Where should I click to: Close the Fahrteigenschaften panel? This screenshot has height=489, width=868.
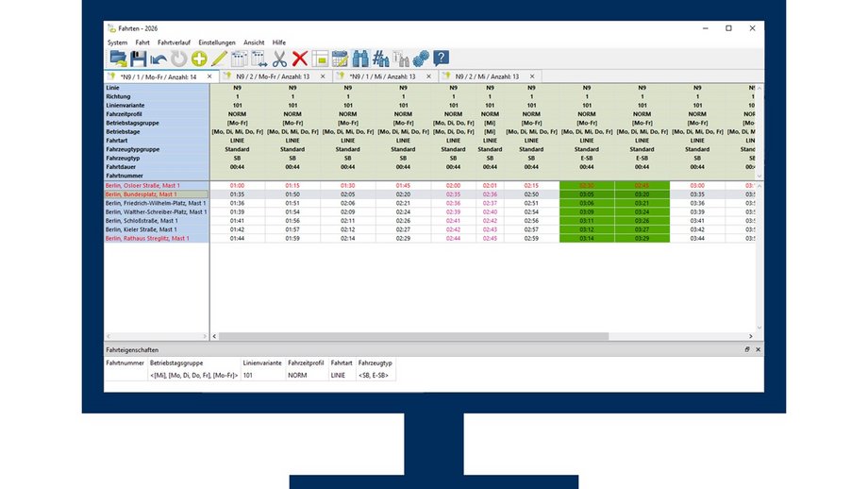coord(758,349)
